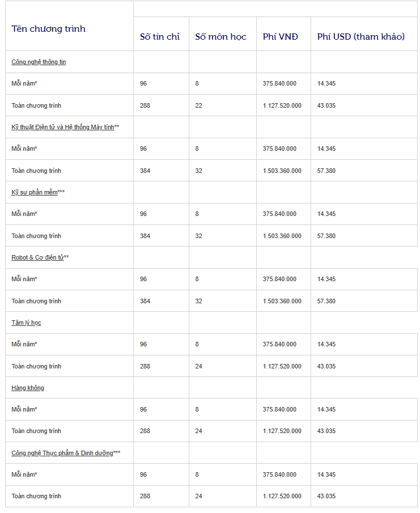Click the Kỹ sư phần mềm link
Viewport: 420px width, 513px height.
pos(35,192)
